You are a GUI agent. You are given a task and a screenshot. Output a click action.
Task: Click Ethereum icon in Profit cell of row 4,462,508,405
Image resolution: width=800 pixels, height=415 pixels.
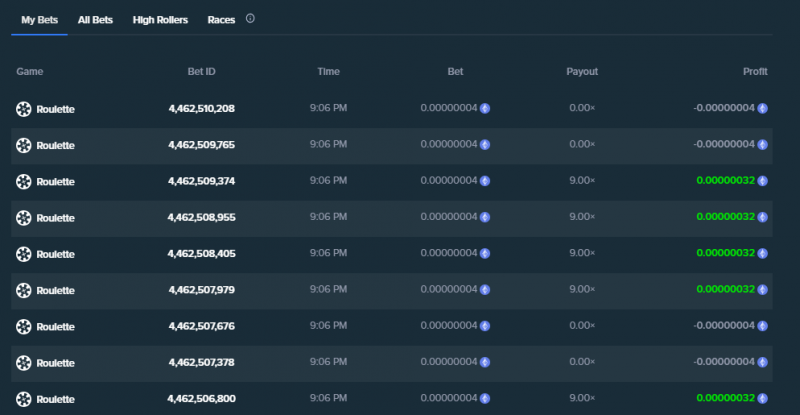762,253
